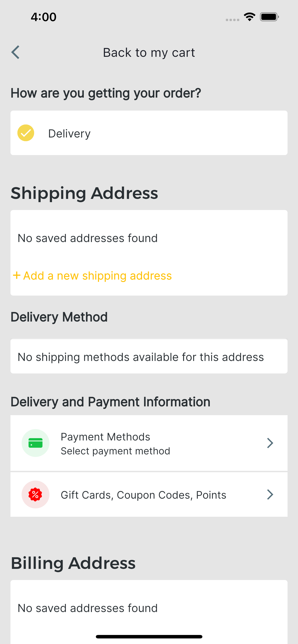Expand Gift Cards chevron arrow
298x644 pixels.
270,494
